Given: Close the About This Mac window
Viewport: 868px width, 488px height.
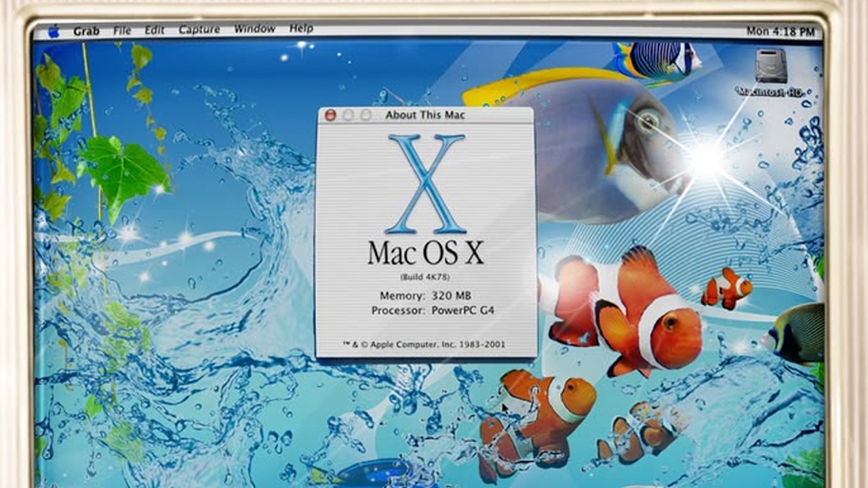Looking at the screenshot, I should (330, 115).
